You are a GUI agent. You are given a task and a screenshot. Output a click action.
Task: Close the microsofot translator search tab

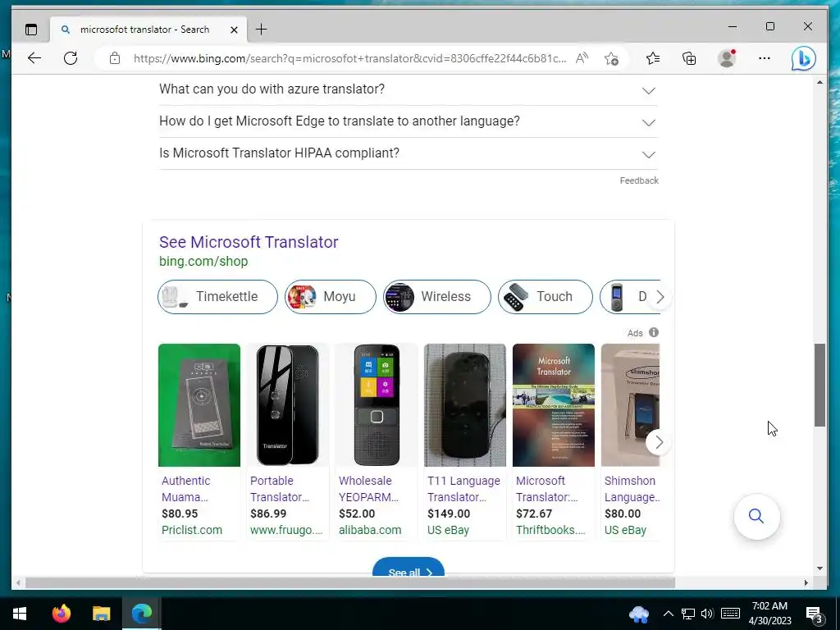[x=234, y=30]
